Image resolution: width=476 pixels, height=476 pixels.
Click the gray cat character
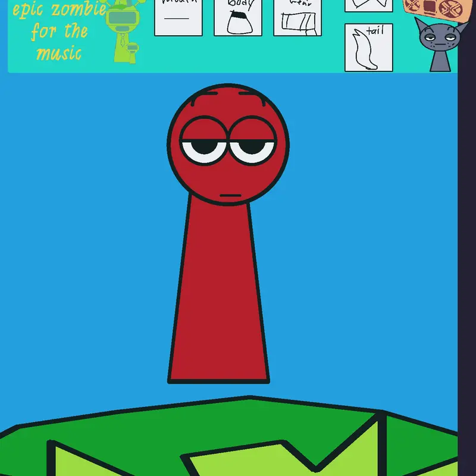click(x=440, y=45)
